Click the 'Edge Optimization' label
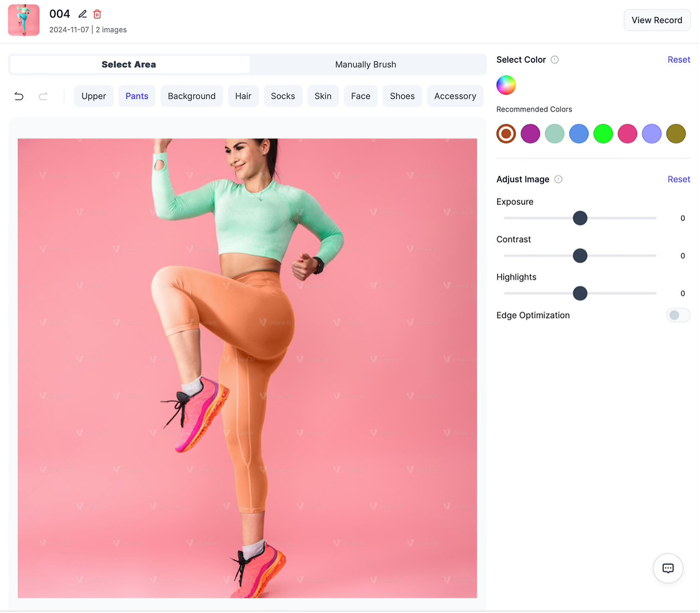Screen dimensions: 700x613 tap(533, 316)
